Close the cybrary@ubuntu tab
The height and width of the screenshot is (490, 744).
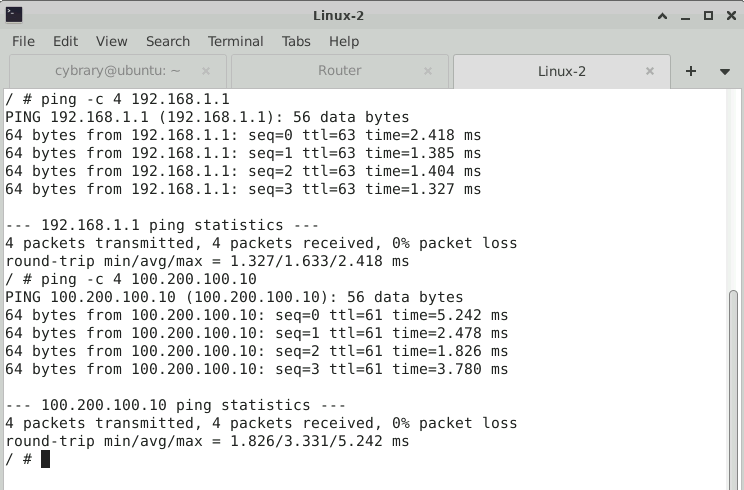pos(207,71)
